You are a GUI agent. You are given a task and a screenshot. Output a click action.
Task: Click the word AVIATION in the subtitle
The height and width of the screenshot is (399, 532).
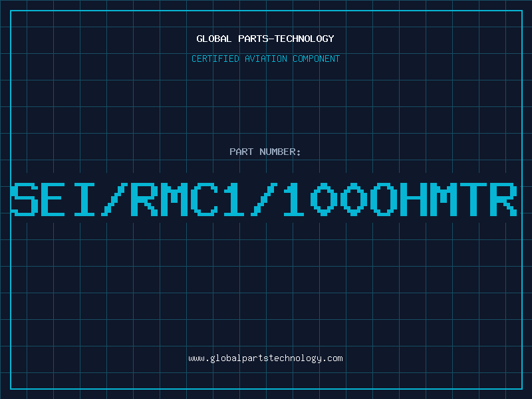click(x=266, y=59)
